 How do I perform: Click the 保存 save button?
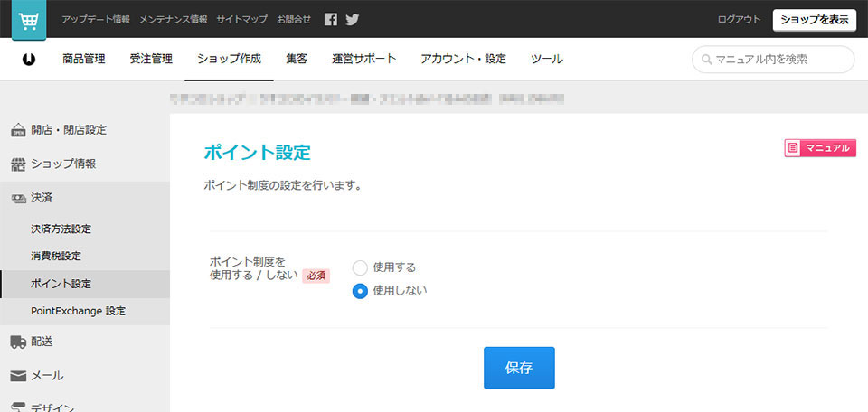pyautogui.click(x=519, y=368)
